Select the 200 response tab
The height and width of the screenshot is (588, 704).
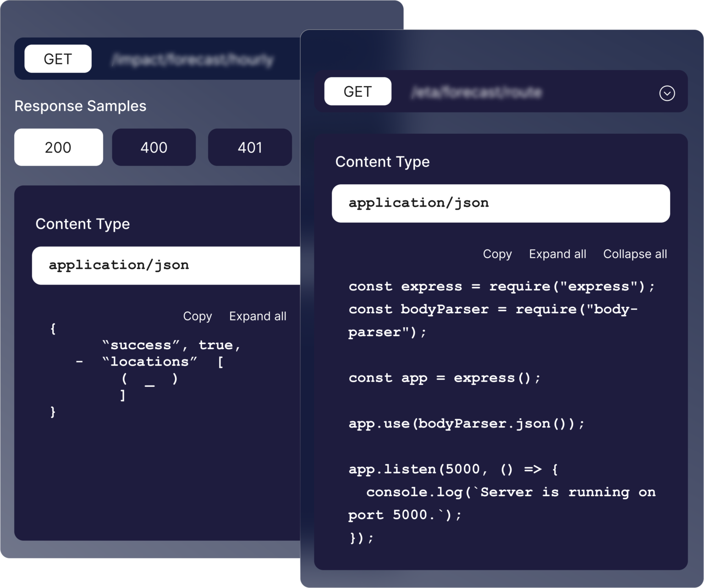tap(59, 147)
